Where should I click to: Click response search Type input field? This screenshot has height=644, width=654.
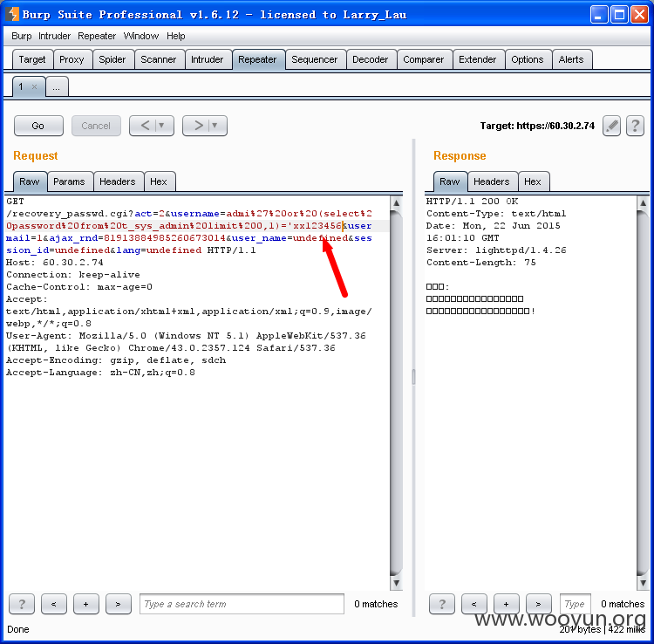coord(576,604)
